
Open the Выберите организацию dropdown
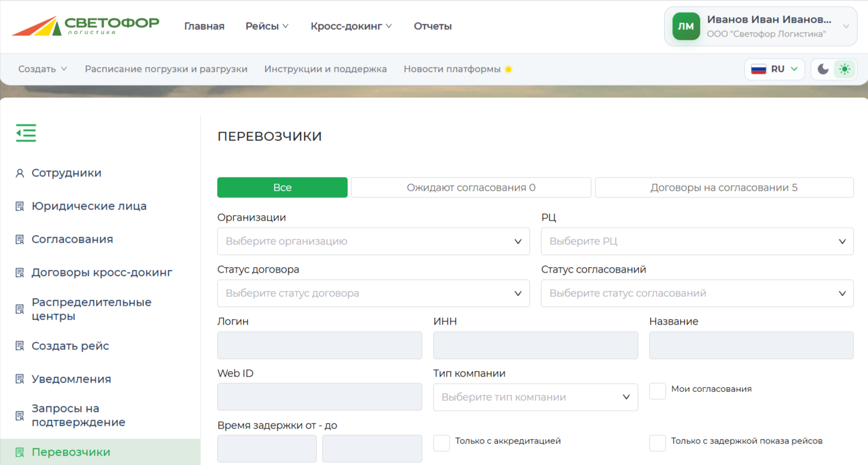pos(373,241)
